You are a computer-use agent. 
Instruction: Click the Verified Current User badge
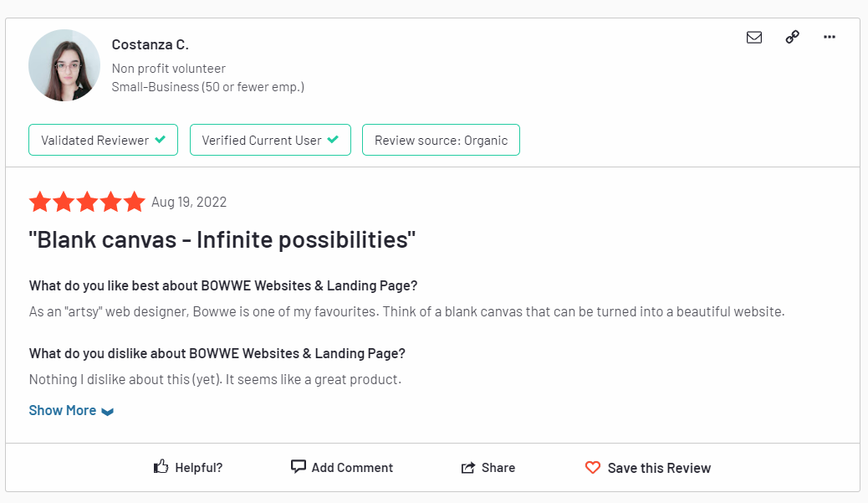(270, 140)
